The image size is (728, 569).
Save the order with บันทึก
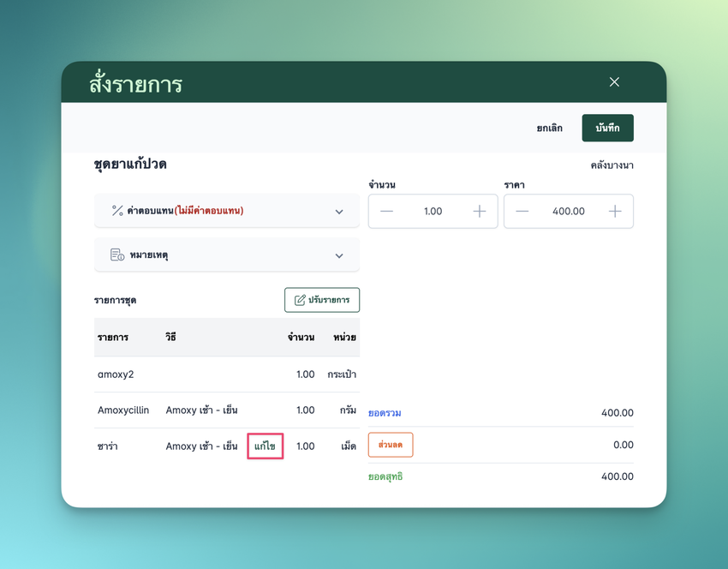(x=607, y=128)
